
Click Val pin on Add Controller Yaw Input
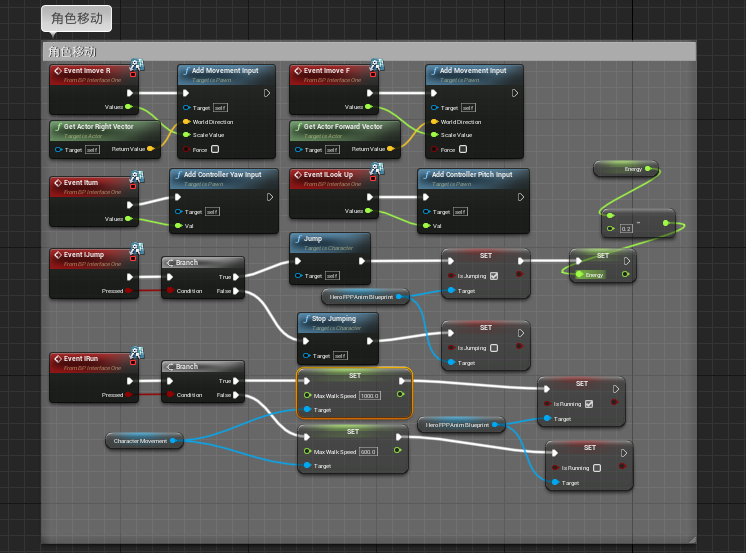coord(179,226)
